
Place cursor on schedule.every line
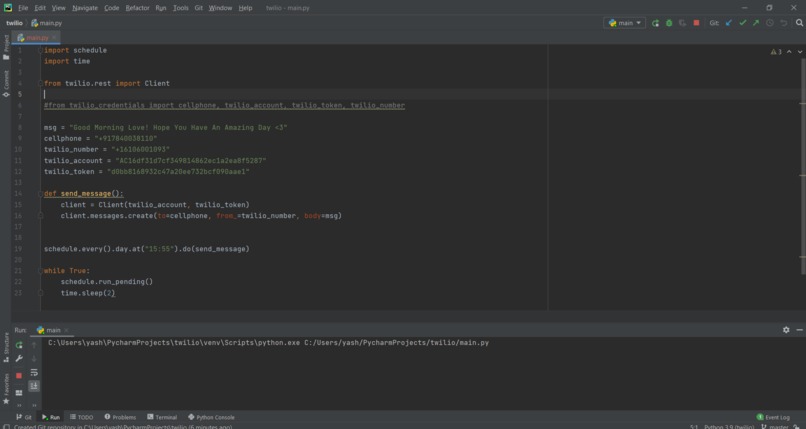146,249
